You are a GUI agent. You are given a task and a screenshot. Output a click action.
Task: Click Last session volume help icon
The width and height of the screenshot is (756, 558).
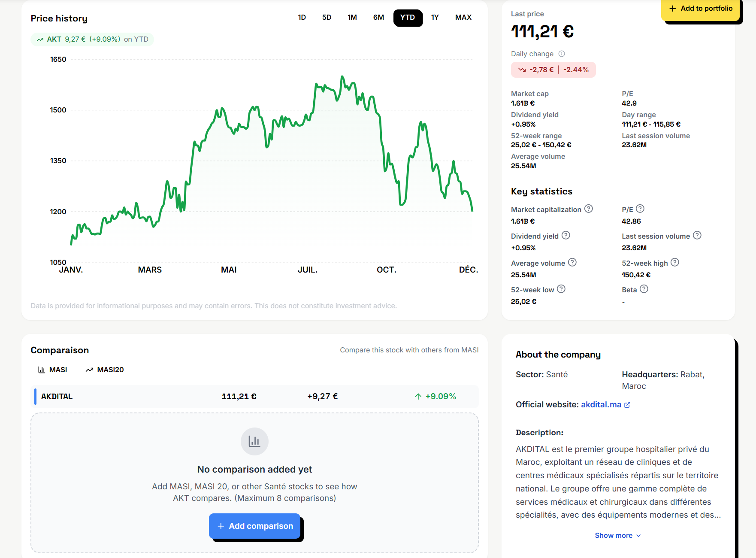697,236
